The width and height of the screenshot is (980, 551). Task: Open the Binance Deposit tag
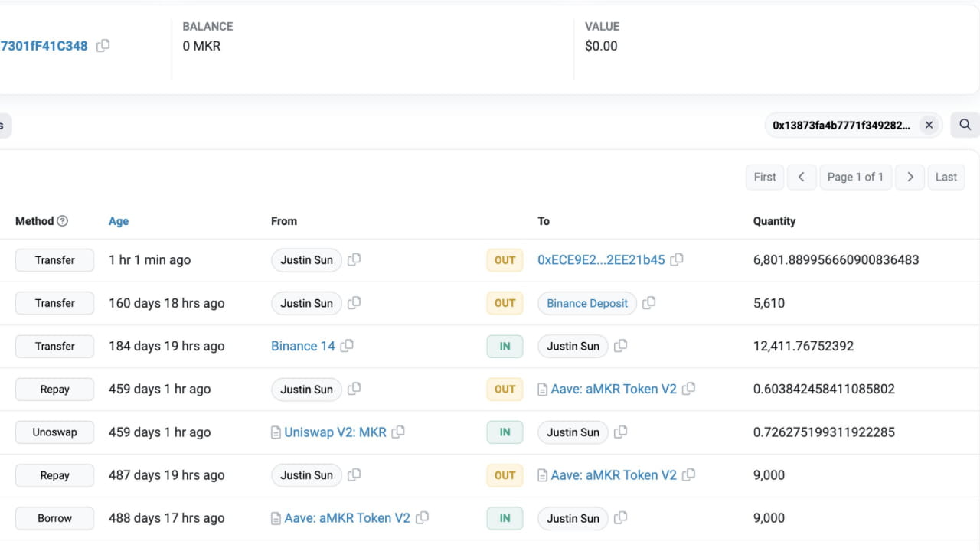[x=587, y=303]
